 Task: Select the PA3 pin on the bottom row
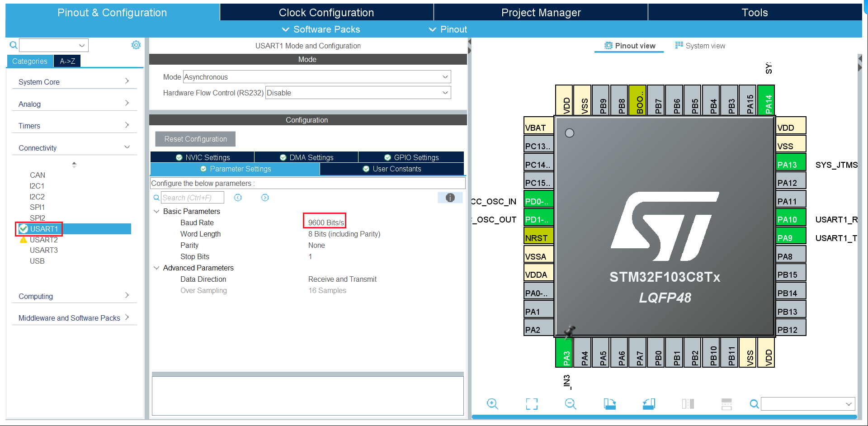[x=564, y=352]
